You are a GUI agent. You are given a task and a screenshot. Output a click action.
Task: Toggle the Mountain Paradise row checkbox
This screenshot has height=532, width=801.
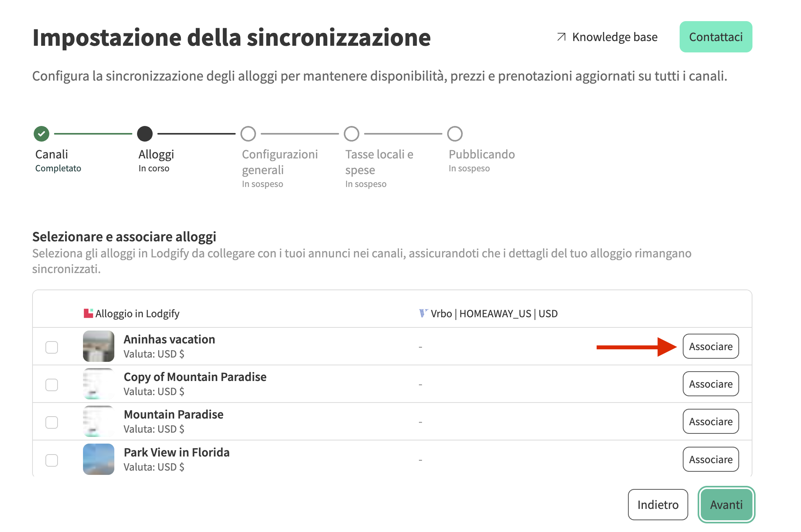[x=52, y=422]
